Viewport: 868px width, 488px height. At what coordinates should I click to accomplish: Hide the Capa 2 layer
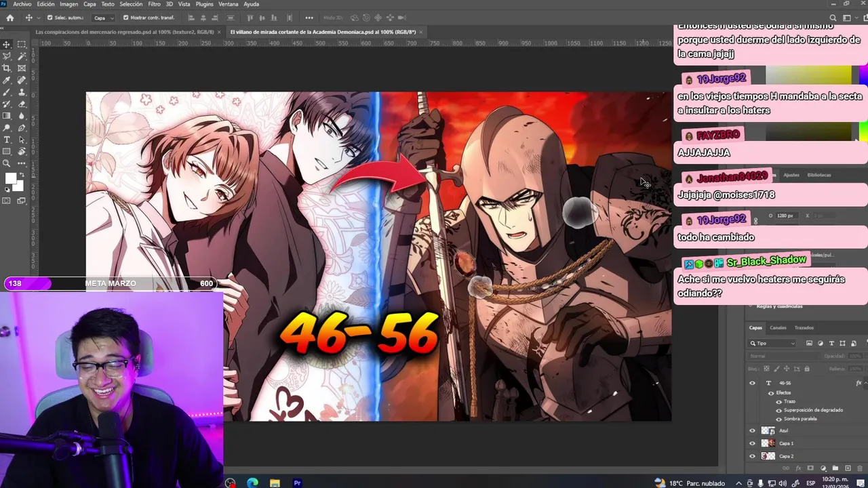(x=752, y=456)
